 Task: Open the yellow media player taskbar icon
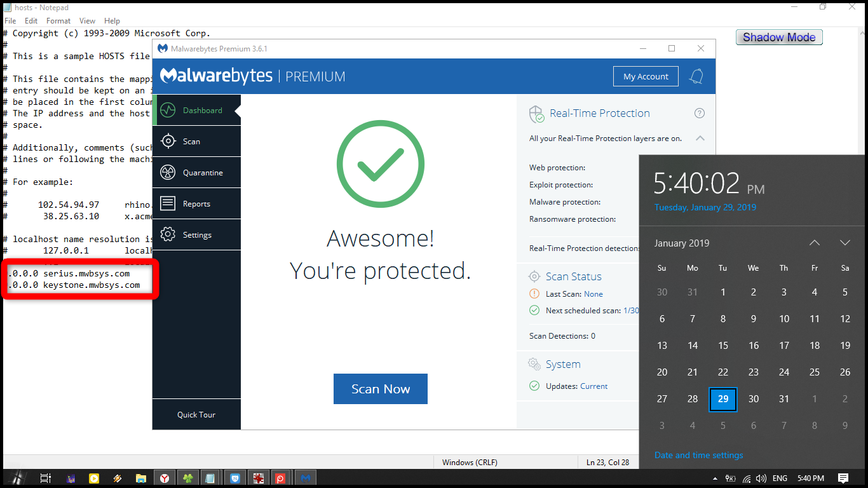[x=94, y=478]
